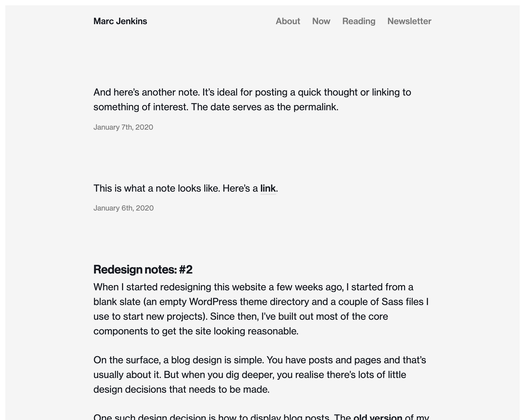Click the word "WordPress" in the post
This screenshot has width=525, height=420.
[x=213, y=302]
